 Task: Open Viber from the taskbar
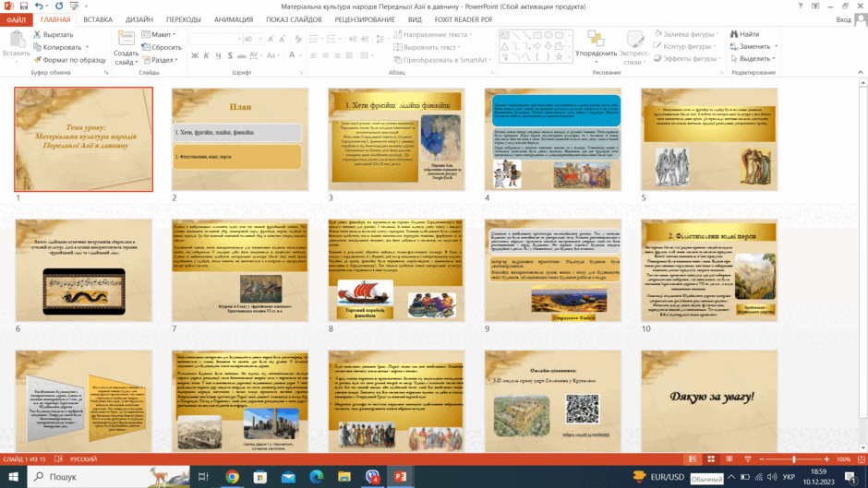click(372, 476)
